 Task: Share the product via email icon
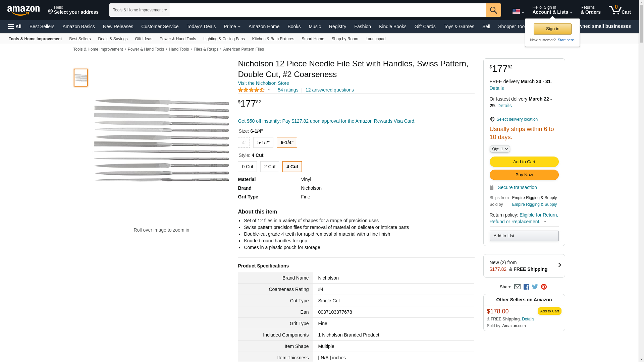pyautogui.click(x=517, y=287)
